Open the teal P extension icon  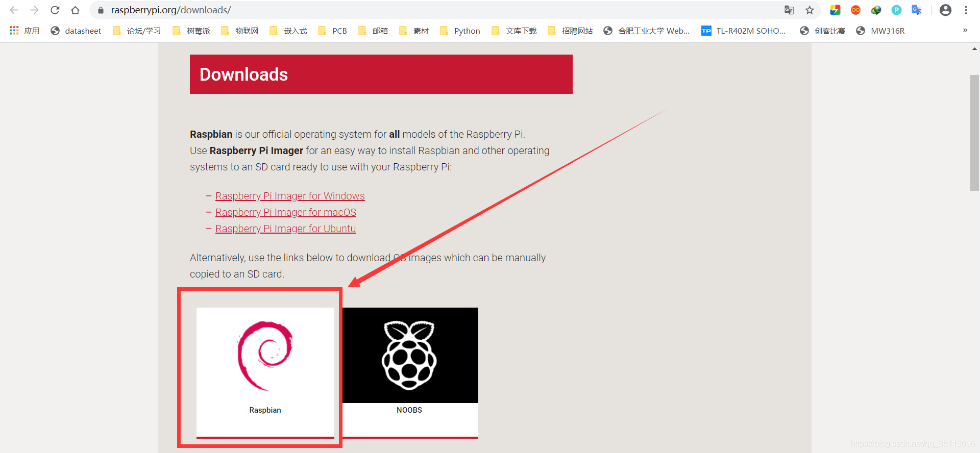pyautogui.click(x=896, y=10)
